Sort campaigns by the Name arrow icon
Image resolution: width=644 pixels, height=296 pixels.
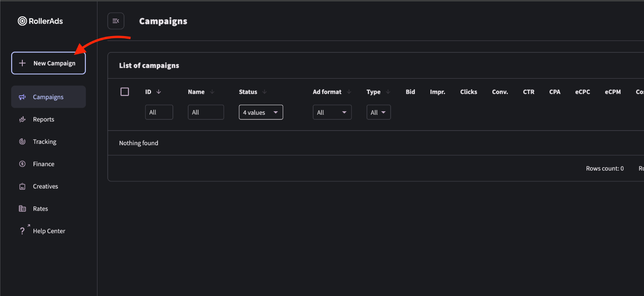[212, 92]
